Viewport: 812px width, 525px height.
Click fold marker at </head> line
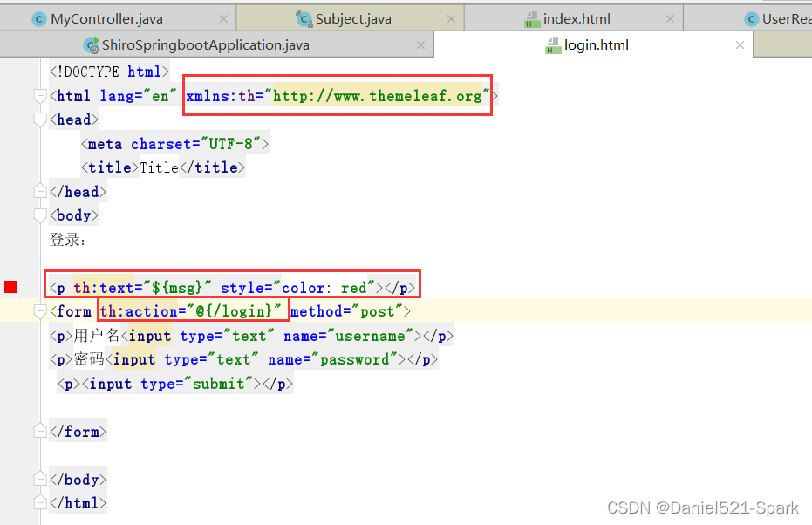pyautogui.click(x=40, y=191)
